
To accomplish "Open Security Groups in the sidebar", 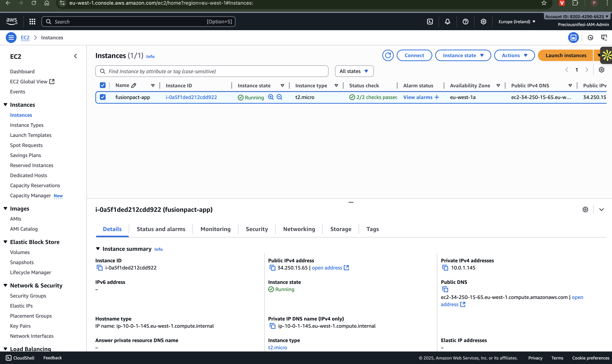I will (28, 296).
